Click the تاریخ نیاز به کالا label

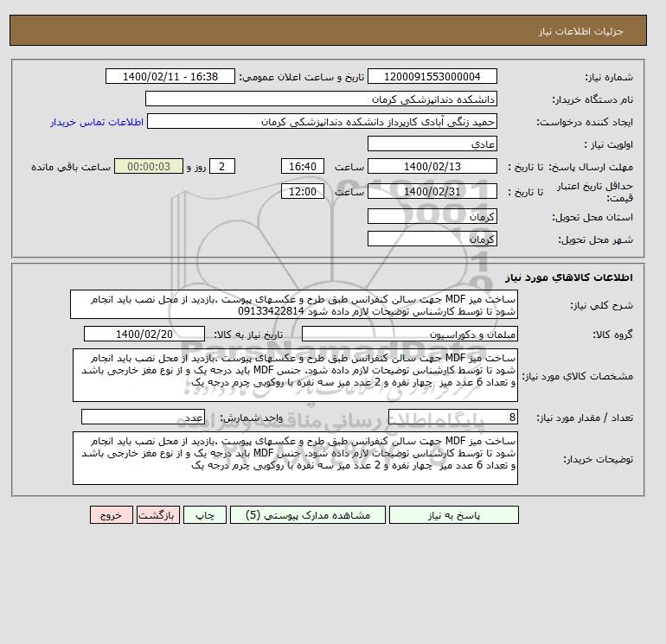click(x=248, y=335)
